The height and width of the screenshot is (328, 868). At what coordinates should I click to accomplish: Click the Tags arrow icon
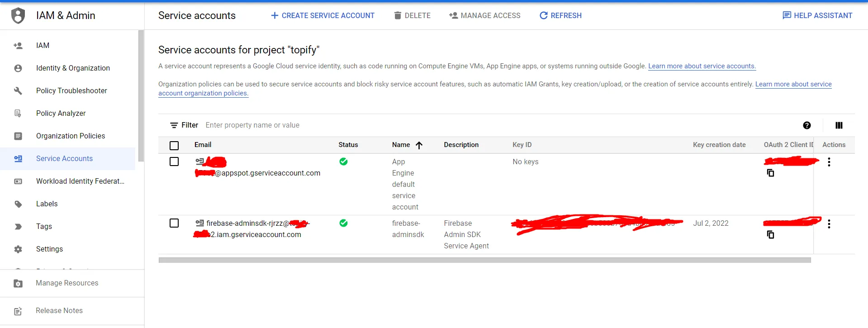tap(18, 226)
